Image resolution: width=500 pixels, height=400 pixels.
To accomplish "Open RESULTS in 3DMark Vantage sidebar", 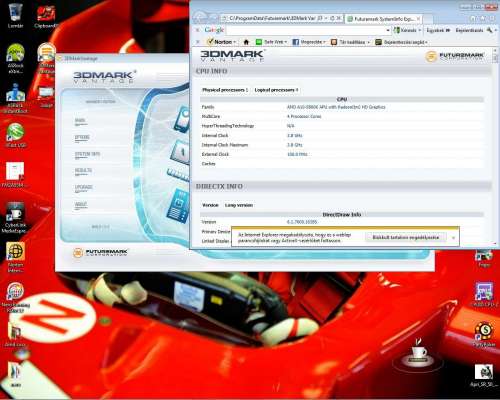I will coord(83,171).
